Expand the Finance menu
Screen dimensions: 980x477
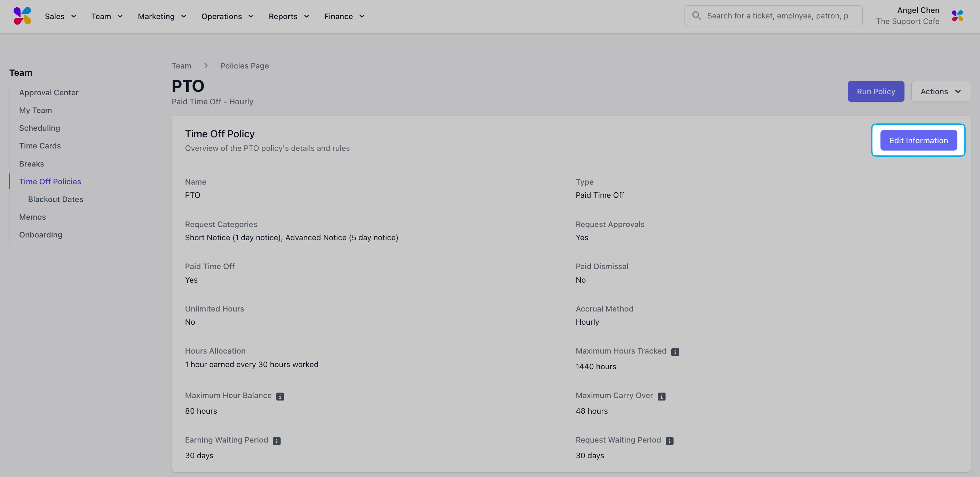point(344,16)
